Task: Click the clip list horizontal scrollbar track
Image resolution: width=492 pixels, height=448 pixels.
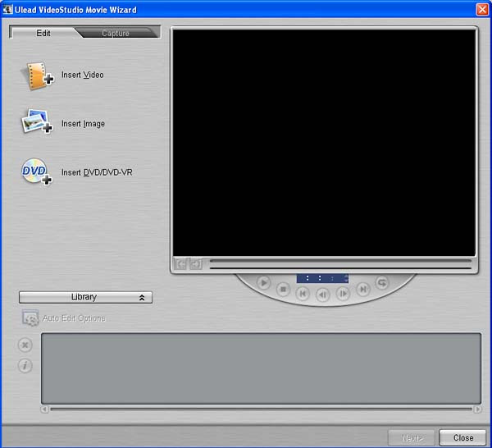Action: pos(261,409)
